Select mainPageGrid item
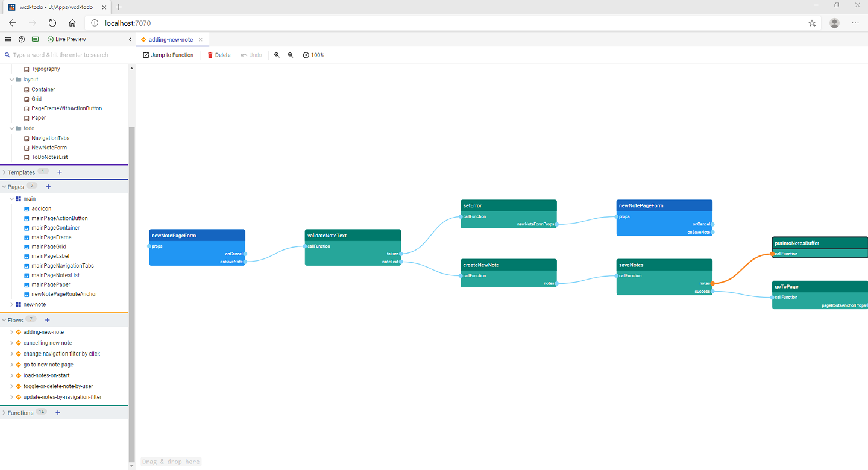The image size is (868, 470). tap(49, 246)
